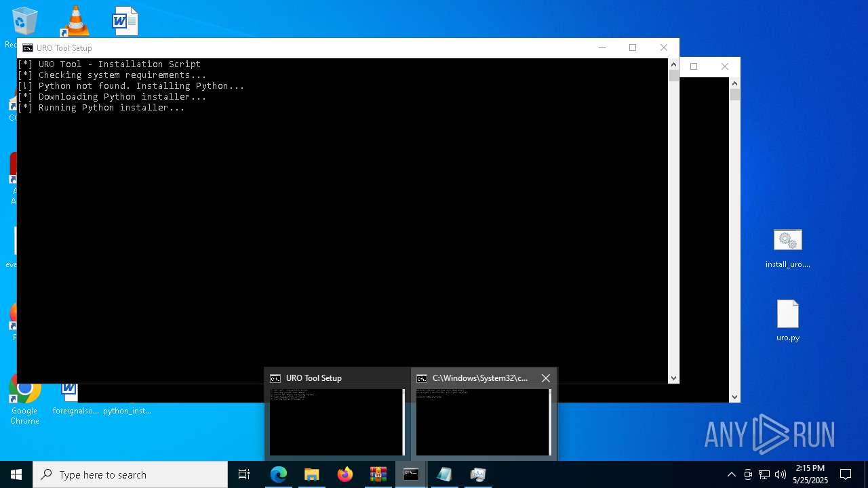The width and height of the screenshot is (868, 488).
Task: Minimize the URO Tool Setup window
Action: 602,47
